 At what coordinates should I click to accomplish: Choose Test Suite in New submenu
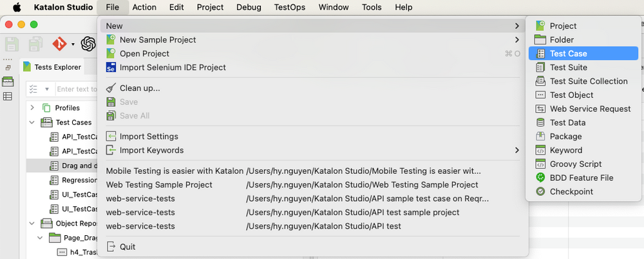click(583, 68)
